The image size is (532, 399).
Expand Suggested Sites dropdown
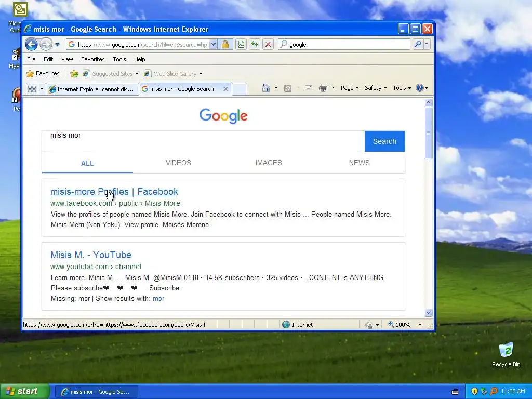pos(137,74)
